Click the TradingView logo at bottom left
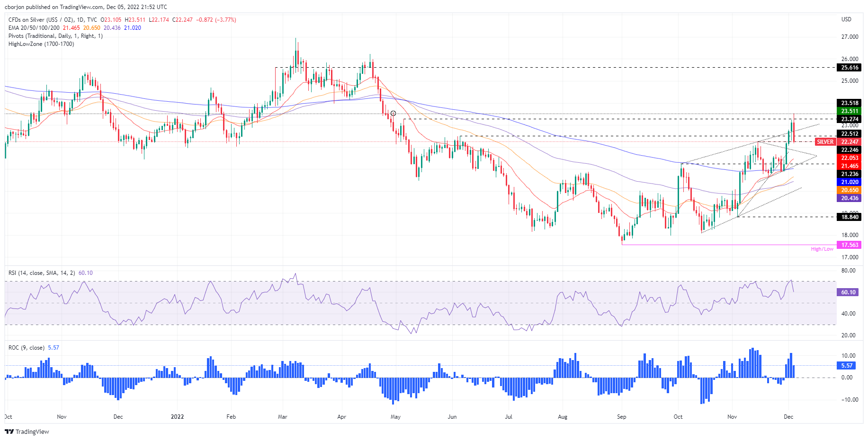This screenshot has width=868, height=440. pos(27,431)
